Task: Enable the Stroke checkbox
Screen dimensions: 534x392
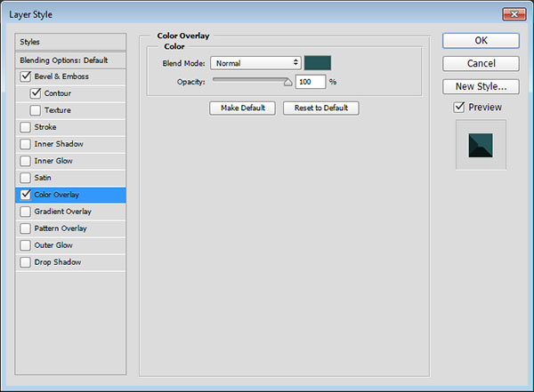Action: (x=26, y=127)
